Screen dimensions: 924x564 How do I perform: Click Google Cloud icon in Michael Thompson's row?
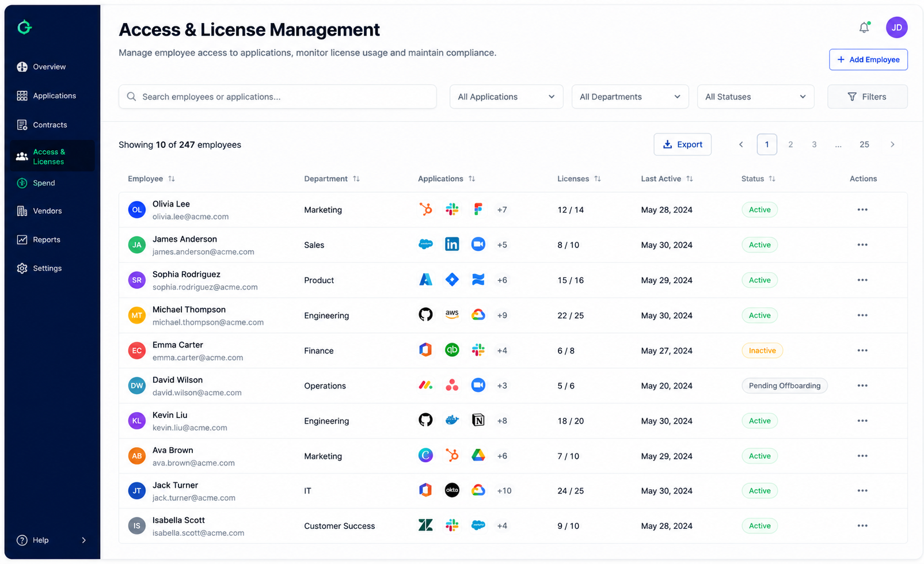click(478, 315)
